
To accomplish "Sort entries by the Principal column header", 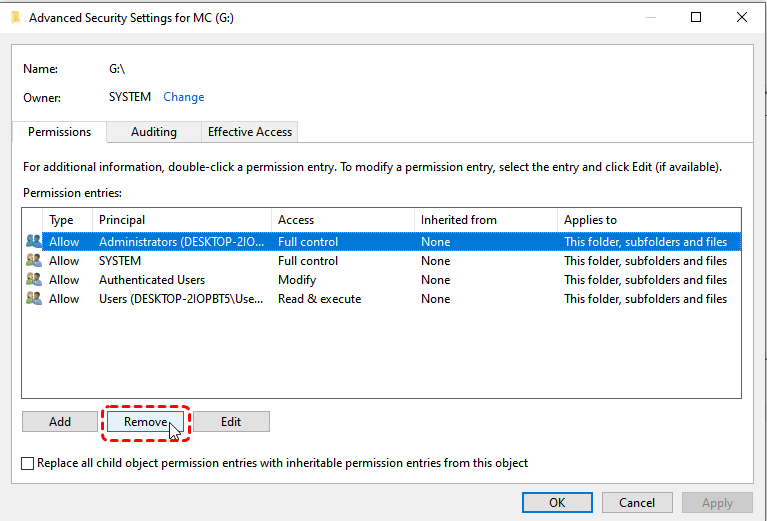I will tap(181, 220).
